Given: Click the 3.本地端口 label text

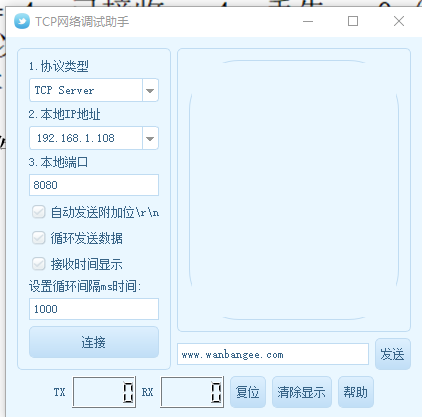Looking at the screenshot, I should [x=58, y=162].
